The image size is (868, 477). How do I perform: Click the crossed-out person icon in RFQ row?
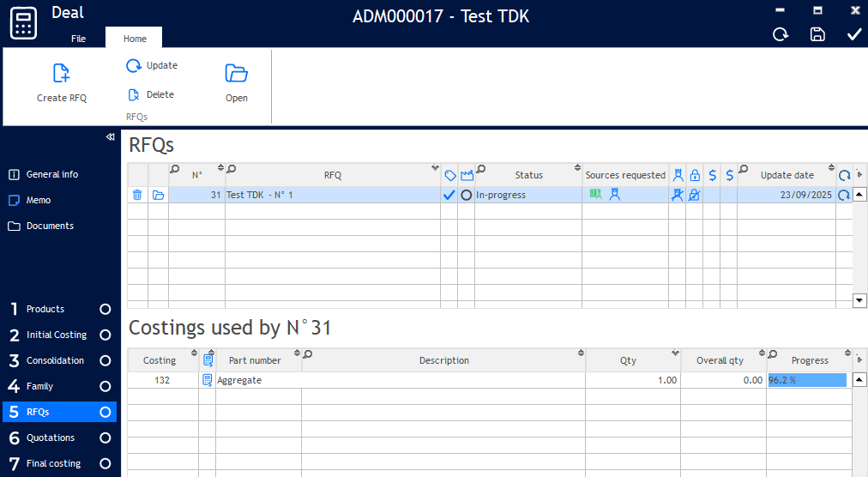click(x=677, y=195)
